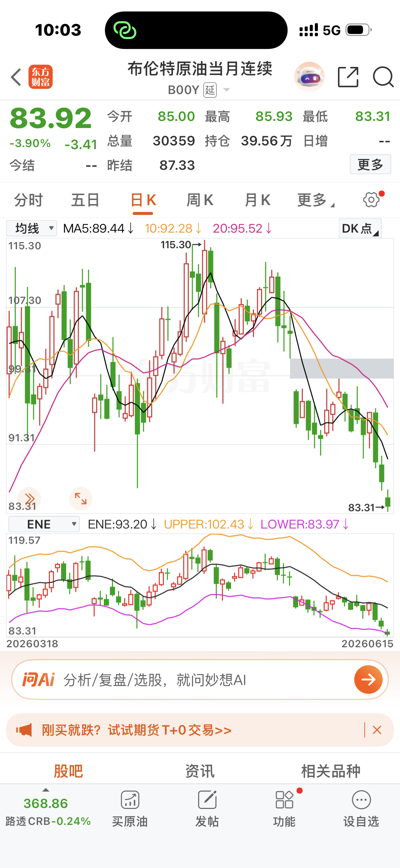Tap the 发帖 post icon
This screenshot has width=400, height=868.
pyautogui.click(x=207, y=808)
